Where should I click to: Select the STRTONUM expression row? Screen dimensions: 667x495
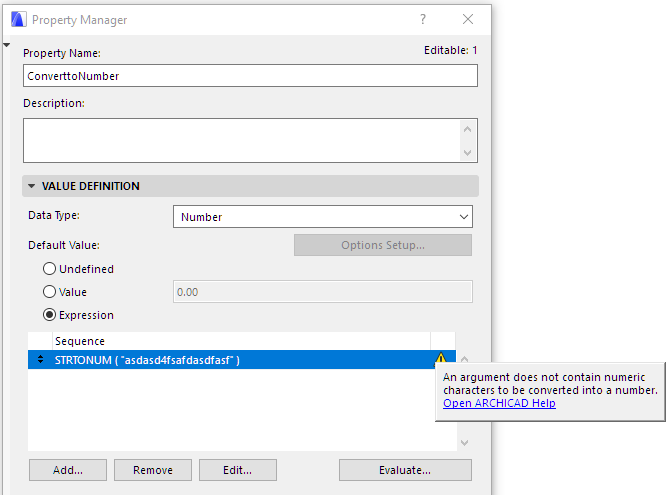(242, 360)
